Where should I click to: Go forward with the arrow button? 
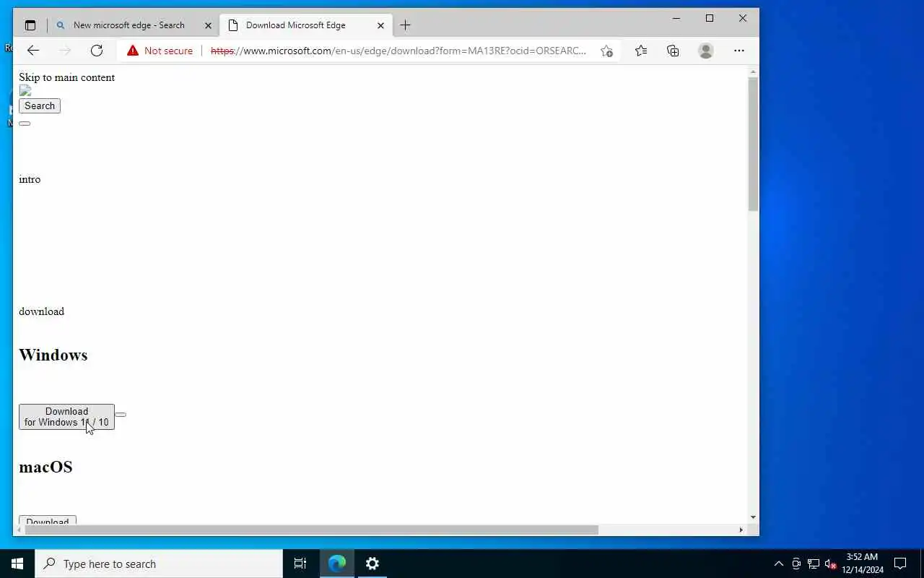[x=65, y=51]
